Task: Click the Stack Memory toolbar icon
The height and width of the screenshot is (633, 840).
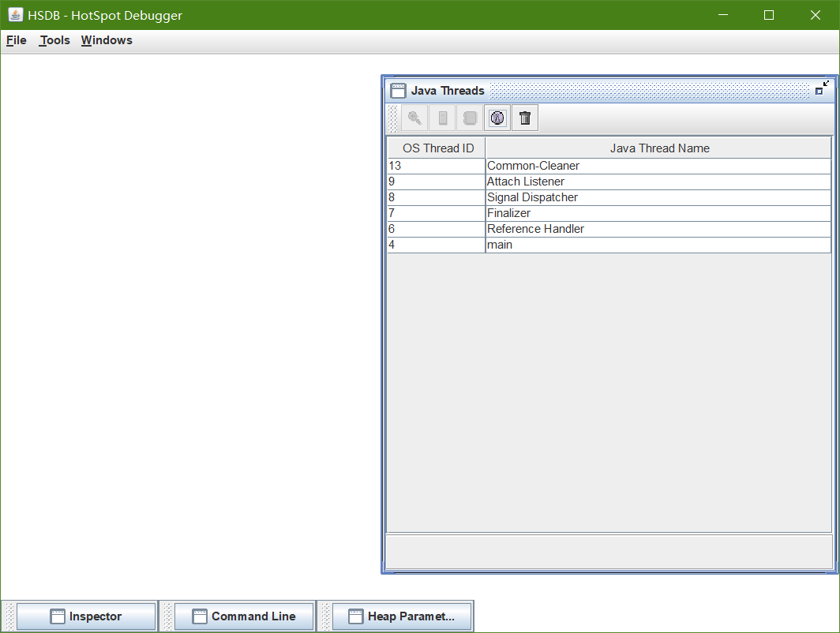Action: coord(442,118)
